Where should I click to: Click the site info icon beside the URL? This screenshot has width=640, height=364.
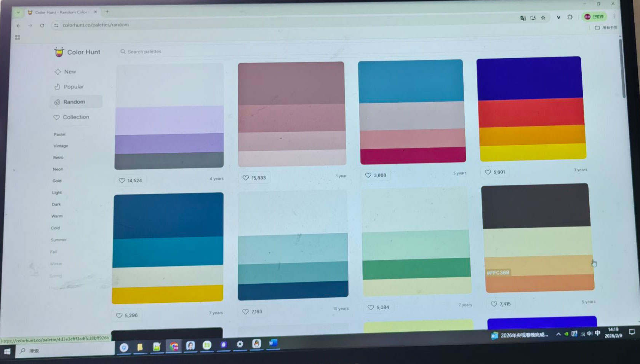[x=56, y=25]
